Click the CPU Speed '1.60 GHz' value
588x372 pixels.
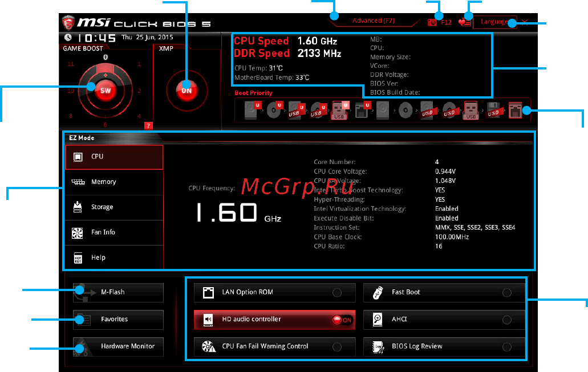coord(317,41)
